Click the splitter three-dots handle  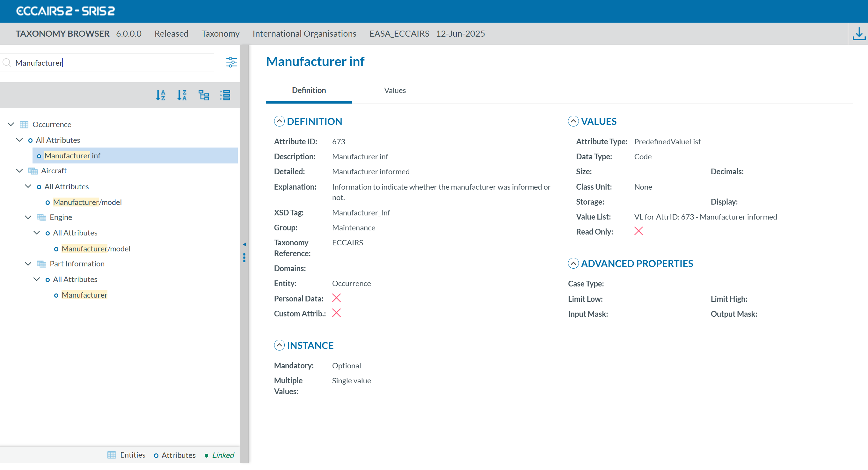click(x=244, y=258)
